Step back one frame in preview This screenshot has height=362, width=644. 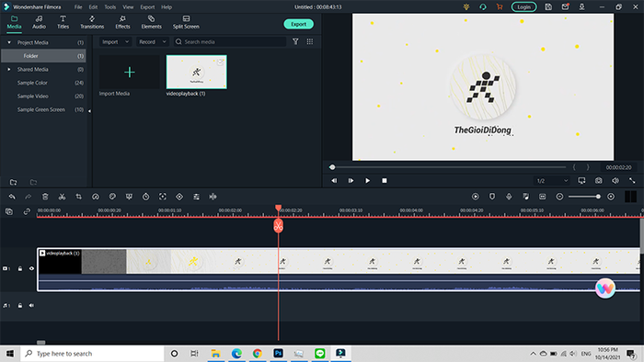[x=334, y=180]
